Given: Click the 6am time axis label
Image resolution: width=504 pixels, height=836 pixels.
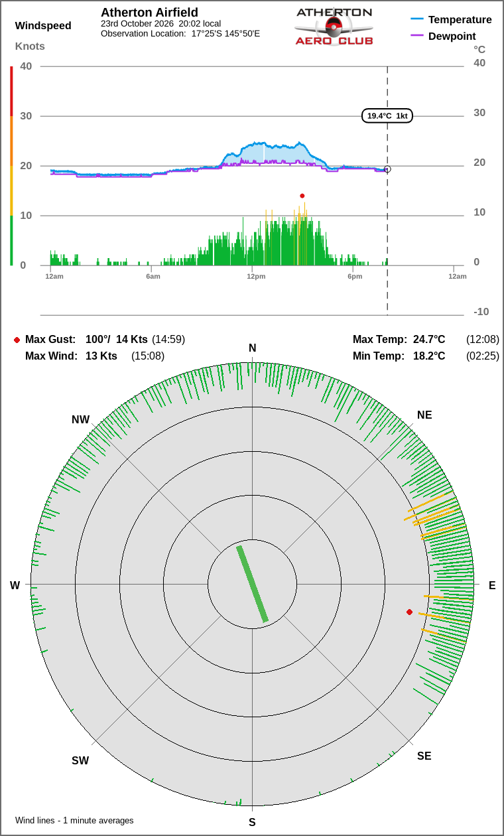Looking at the screenshot, I should pyautogui.click(x=153, y=276).
